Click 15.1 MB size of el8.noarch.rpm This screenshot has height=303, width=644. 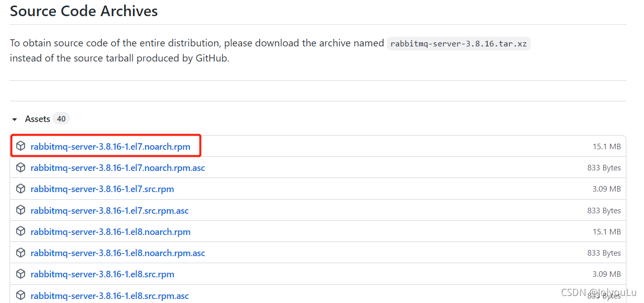[607, 232]
